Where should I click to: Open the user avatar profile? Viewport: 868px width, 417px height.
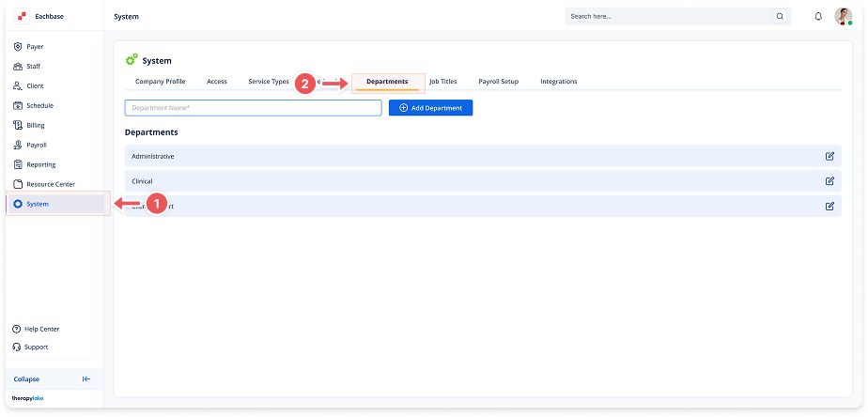[843, 16]
